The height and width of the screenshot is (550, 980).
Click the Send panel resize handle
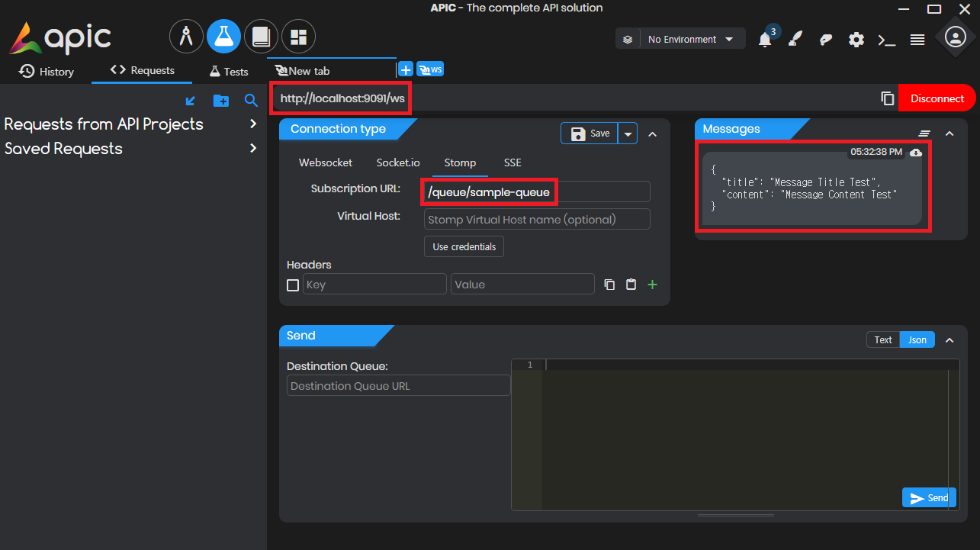pyautogui.click(x=736, y=516)
